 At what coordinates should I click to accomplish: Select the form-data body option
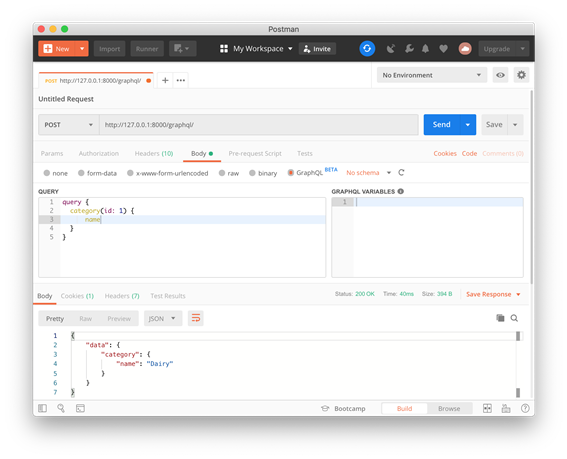(97, 173)
